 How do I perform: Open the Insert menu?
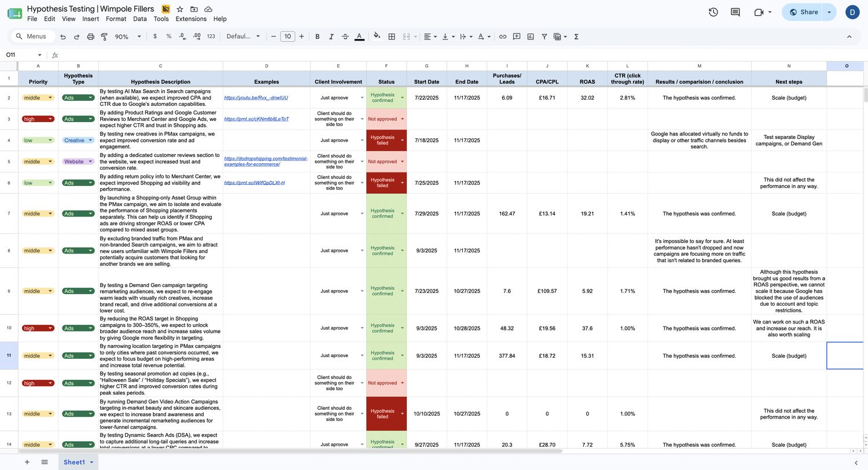click(x=90, y=19)
